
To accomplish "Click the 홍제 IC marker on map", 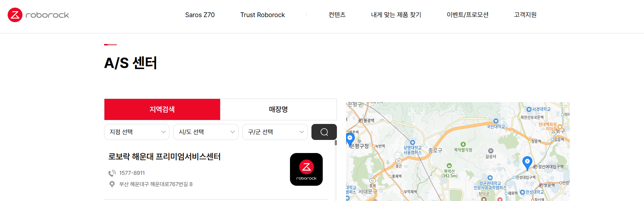I will tap(372, 181).
